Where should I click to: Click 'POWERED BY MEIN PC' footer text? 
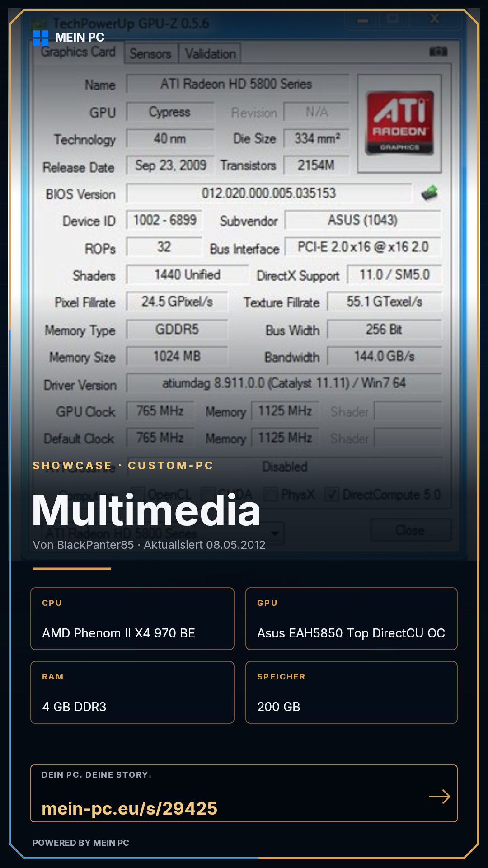pyautogui.click(x=81, y=843)
